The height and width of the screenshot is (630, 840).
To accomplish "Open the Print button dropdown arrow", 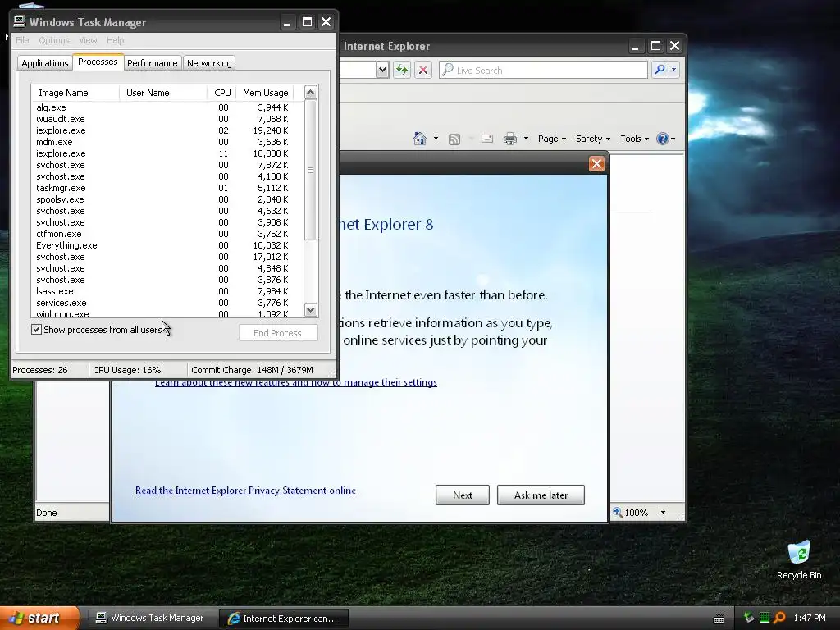I will click(x=526, y=139).
